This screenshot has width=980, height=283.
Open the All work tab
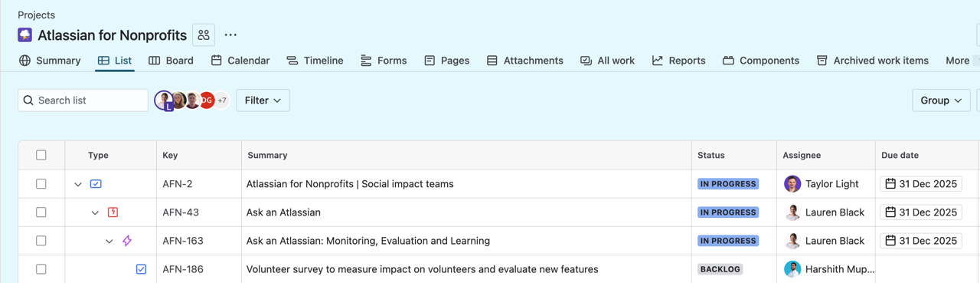pyautogui.click(x=607, y=61)
